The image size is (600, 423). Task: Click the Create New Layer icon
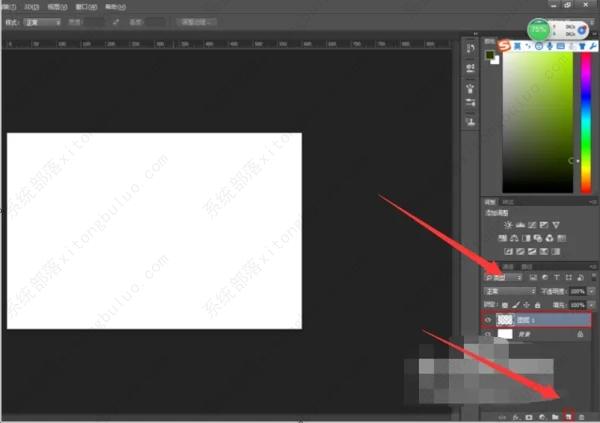pos(566,414)
